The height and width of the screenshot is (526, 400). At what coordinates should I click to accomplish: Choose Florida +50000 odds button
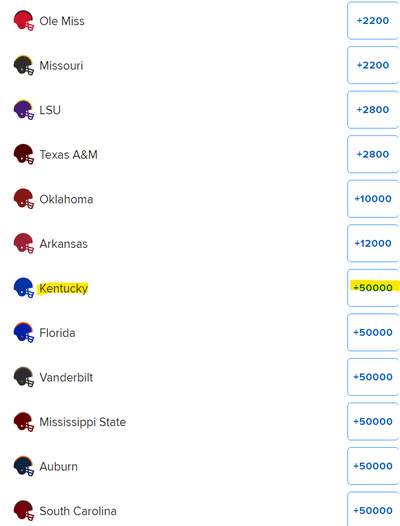[373, 332]
